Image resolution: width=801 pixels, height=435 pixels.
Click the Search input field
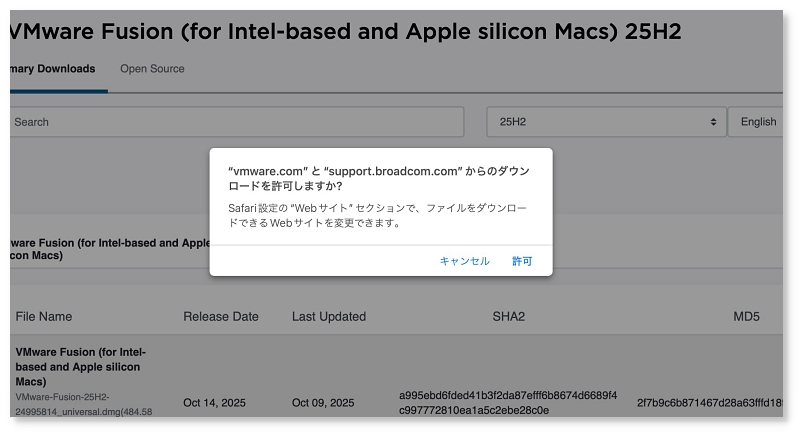point(236,122)
